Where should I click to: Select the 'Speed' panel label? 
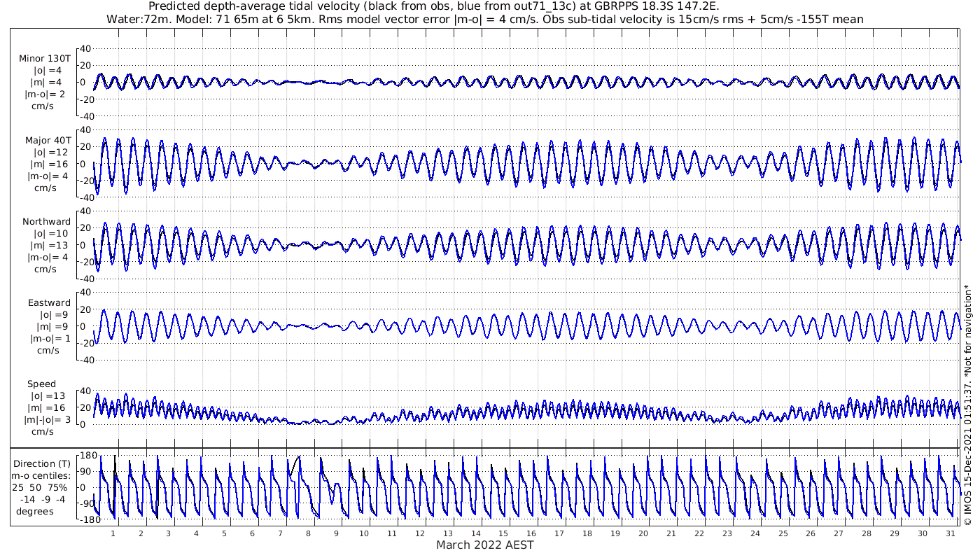point(42,384)
